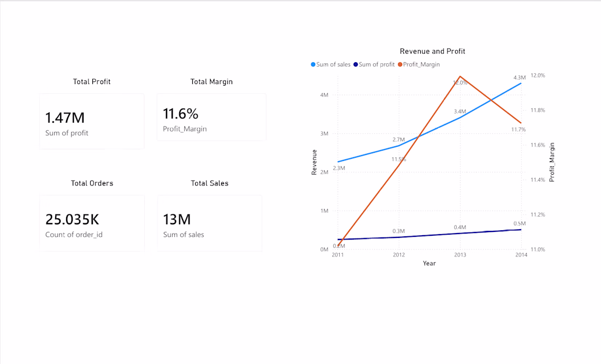Screen dimensions: 601x364
Task: Select the Total Margin card showing 11.6%
Action: click(x=211, y=117)
